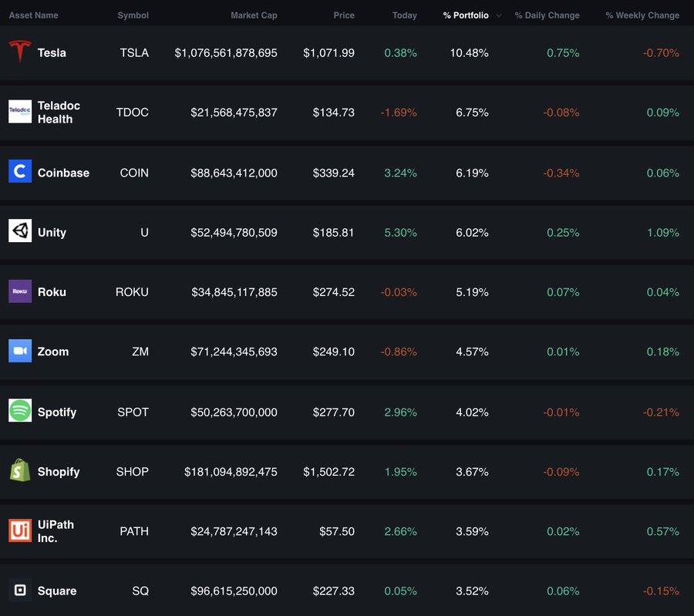Click Spotify portfolio share 4.02%
Screen dimensions: 694x616
point(472,412)
